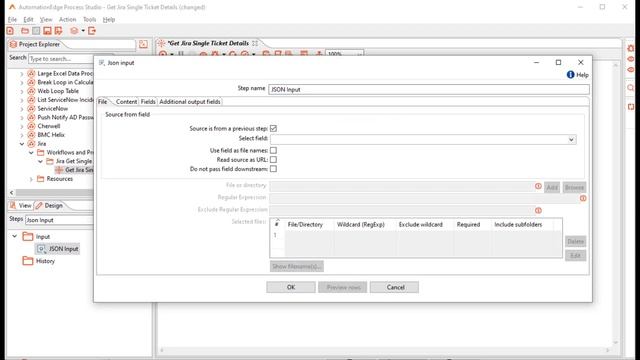Switch to the Content tab
Screen dimensions: 640x360
(126, 102)
